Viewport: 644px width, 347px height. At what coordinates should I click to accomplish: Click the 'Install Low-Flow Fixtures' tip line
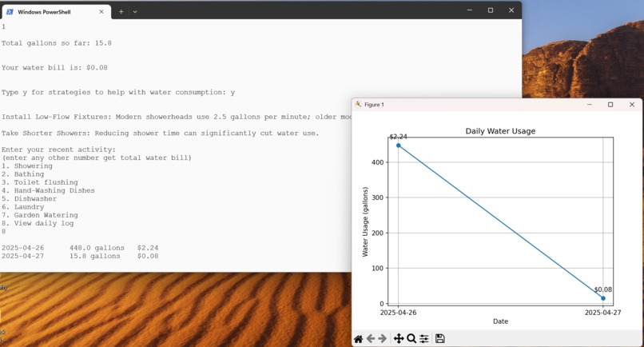[x=177, y=117]
